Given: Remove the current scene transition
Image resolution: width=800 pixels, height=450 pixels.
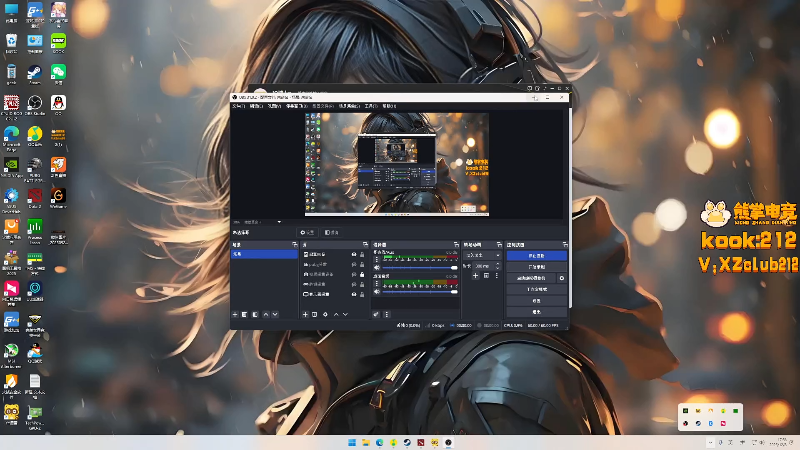Looking at the screenshot, I should pyautogui.click(x=486, y=276).
